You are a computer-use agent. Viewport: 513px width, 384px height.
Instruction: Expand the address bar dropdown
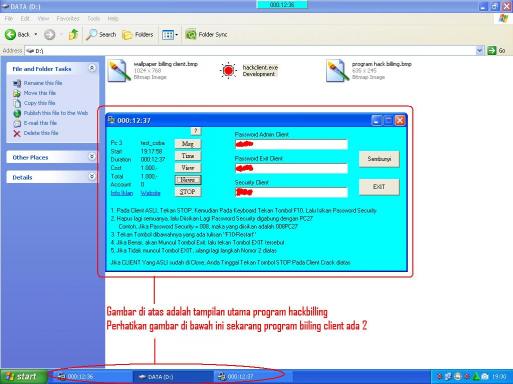click(x=479, y=51)
